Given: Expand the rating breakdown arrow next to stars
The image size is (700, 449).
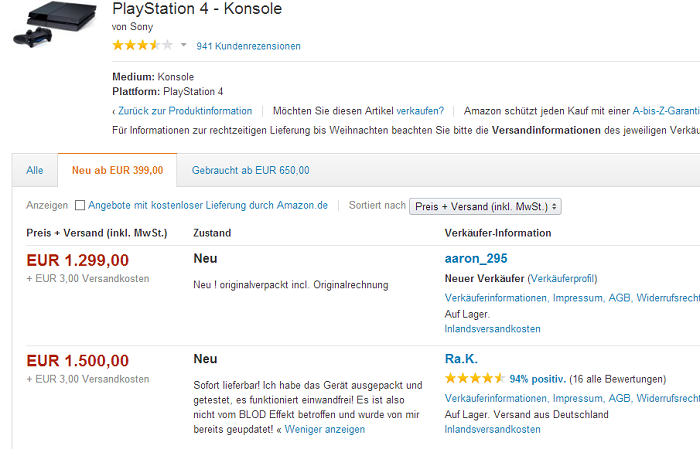Looking at the screenshot, I should pos(183,45).
